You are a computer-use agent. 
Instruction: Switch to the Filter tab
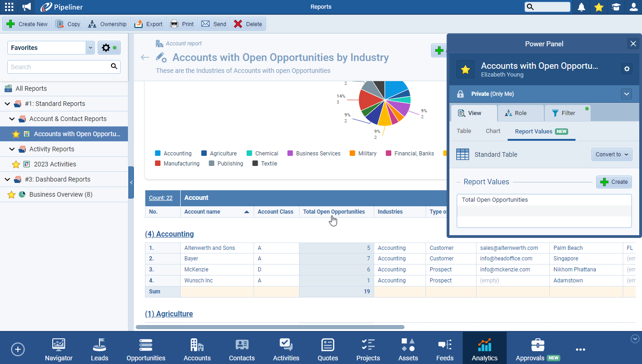[567, 113]
